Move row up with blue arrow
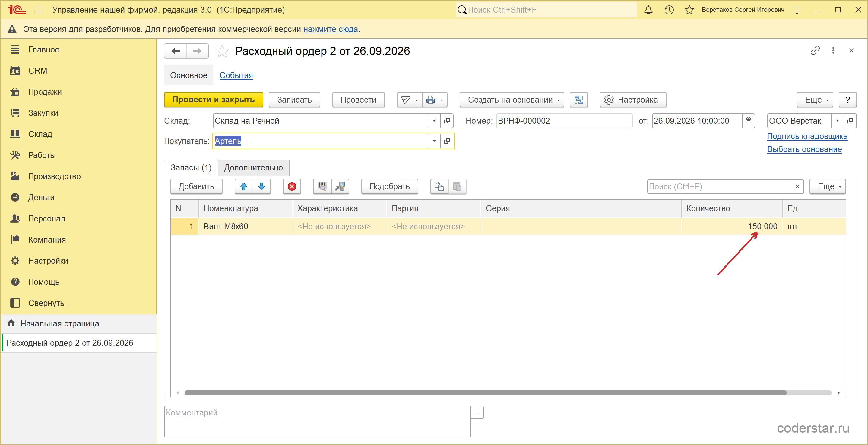Viewport: 868px width, 445px height. (244, 186)
